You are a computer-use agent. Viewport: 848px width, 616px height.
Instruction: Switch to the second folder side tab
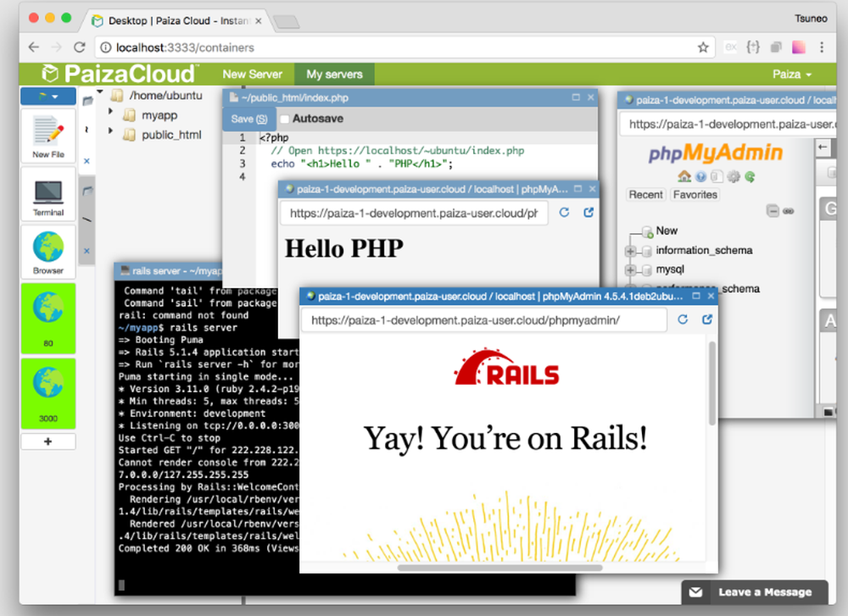tap(87, 190)
